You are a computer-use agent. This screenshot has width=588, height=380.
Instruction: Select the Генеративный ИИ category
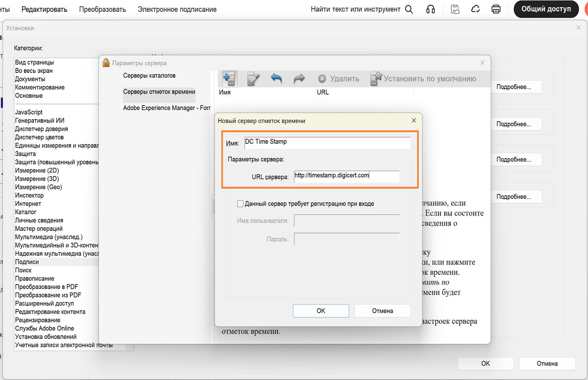(40, 120)
